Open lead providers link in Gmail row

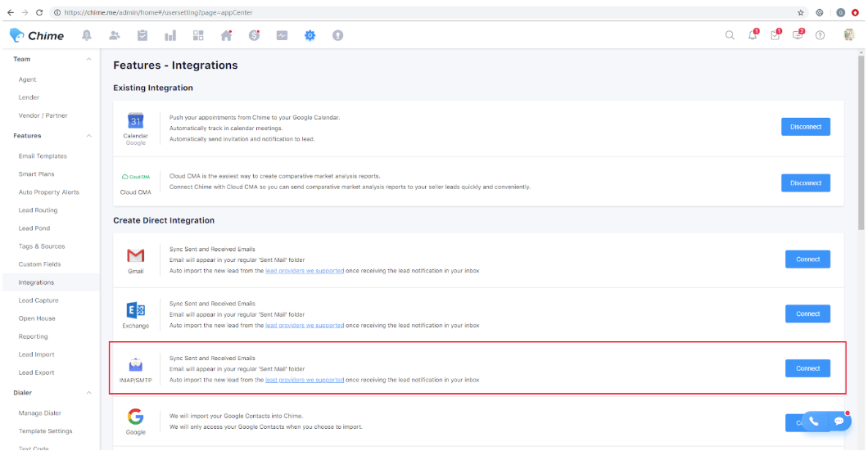point(305,270)
